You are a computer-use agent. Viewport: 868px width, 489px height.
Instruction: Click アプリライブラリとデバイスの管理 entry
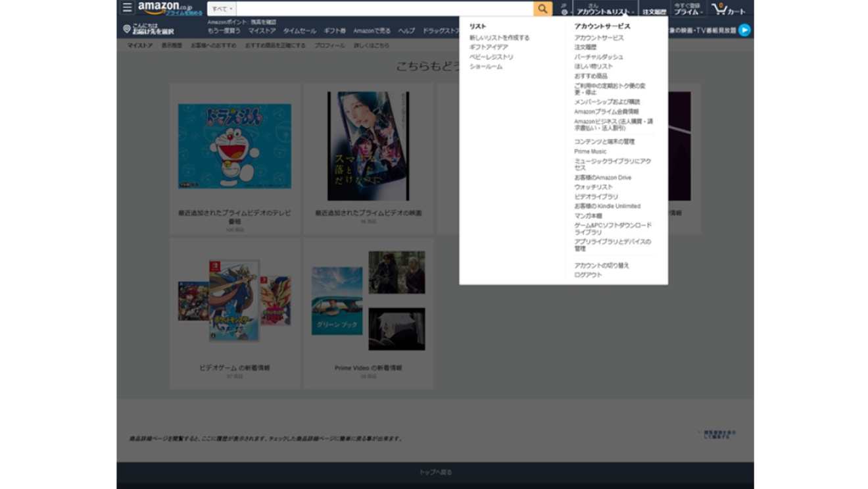612,245
